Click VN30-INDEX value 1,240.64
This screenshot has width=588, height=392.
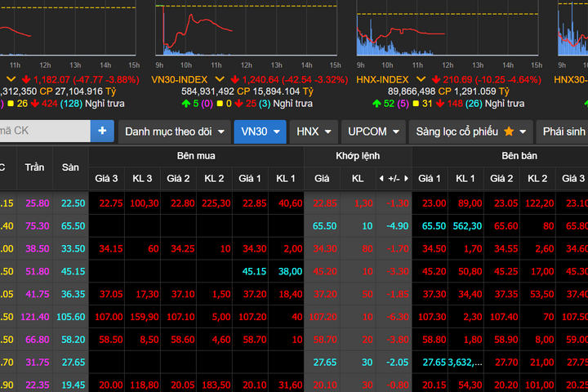point(261,80)
